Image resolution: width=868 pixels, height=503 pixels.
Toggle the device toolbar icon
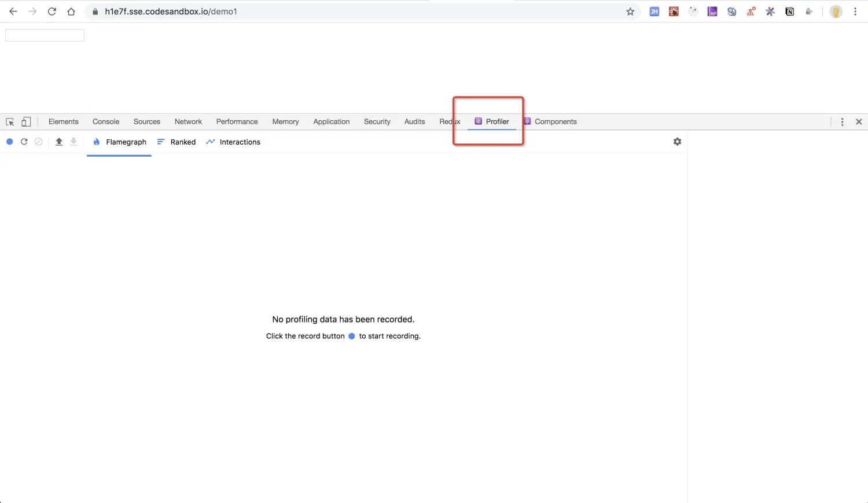(26, 122)
